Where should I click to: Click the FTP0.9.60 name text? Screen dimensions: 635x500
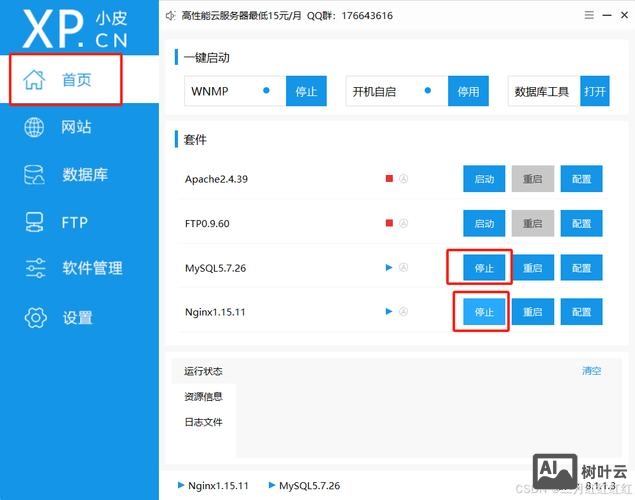pyautogui.click(x=207, y=223)
